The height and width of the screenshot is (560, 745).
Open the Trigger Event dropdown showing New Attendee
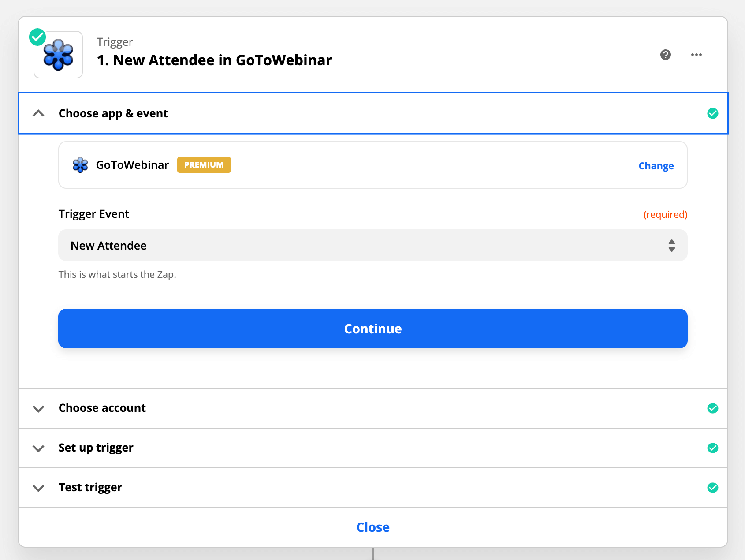(x=373, y=245)
